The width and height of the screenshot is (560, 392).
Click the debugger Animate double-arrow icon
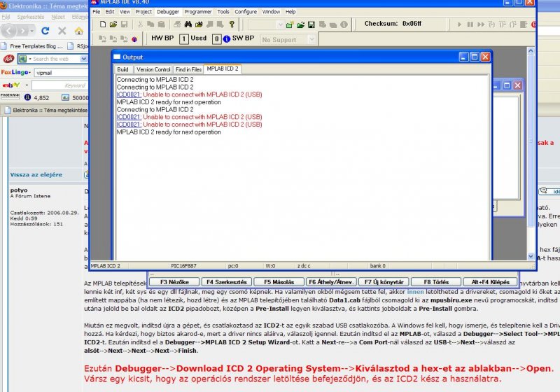(481, 24)
